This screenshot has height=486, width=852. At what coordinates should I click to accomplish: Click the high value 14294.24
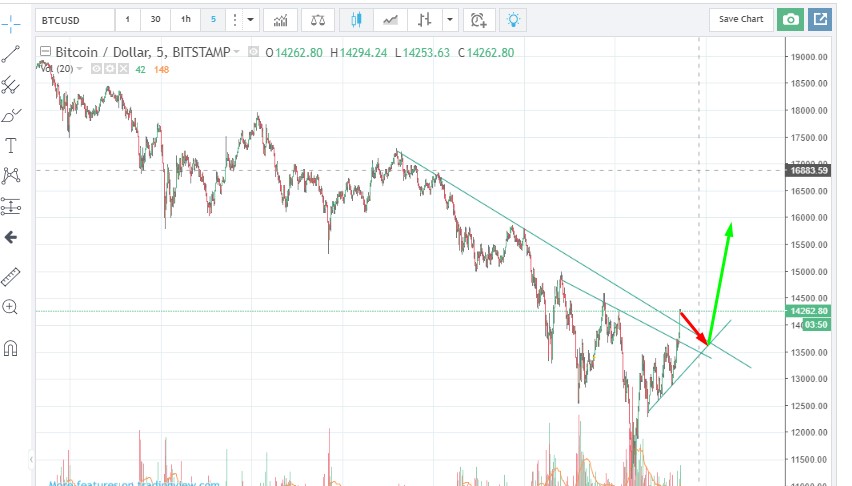[363, 53]
